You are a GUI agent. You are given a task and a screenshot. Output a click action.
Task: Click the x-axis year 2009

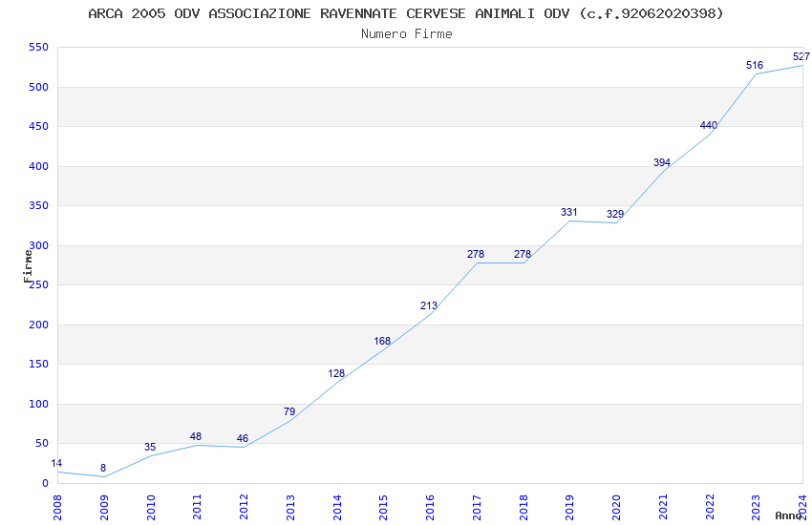(x=104, y=507)
